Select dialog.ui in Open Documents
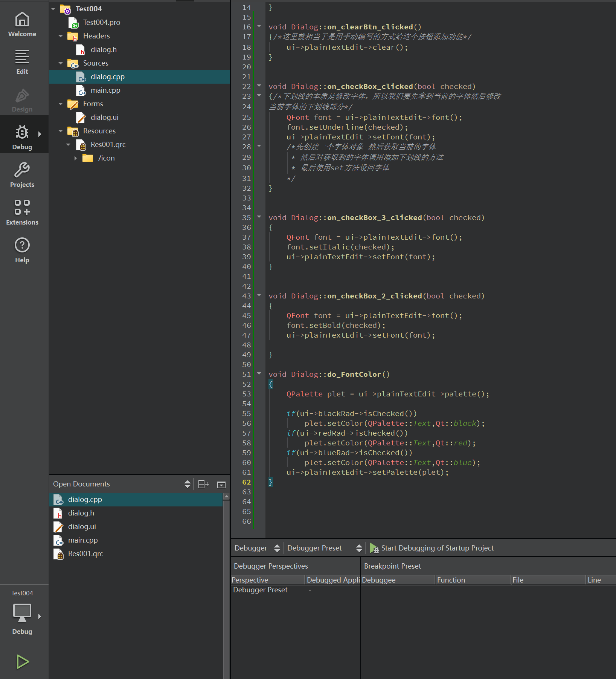Viewport: 616px width, 679px height. [x=82, y=526]
